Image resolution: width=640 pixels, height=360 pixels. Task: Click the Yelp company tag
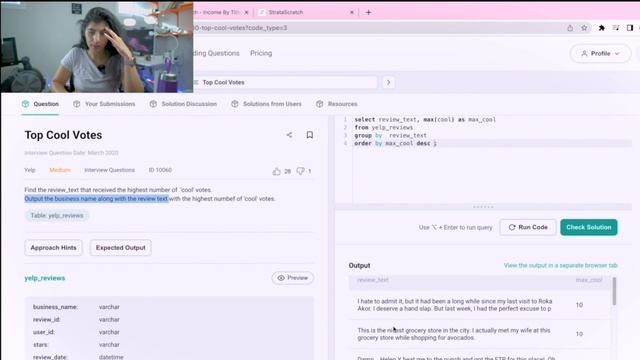tap(30, 170)
